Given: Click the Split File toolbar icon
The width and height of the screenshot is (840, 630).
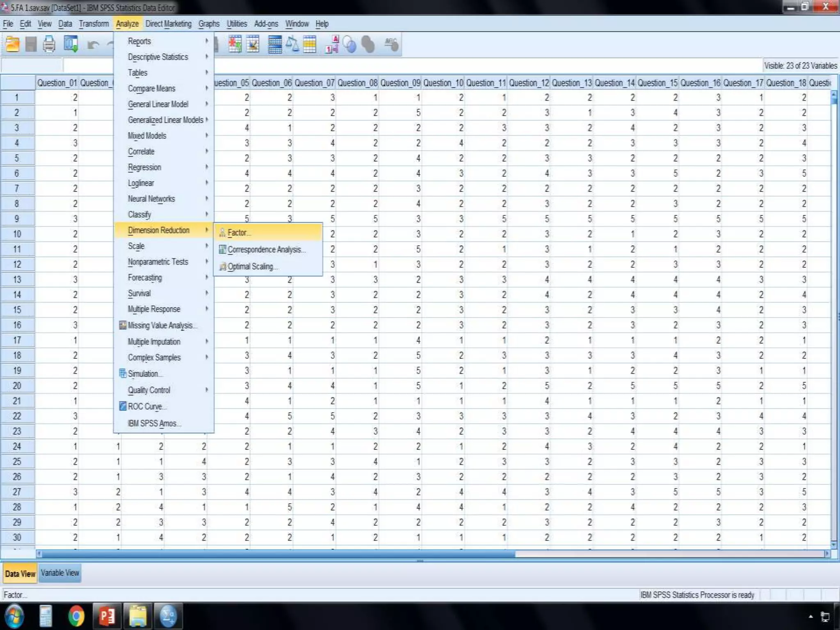Looking at the screenshot, I should pyautogui.click(x=275, y=44).
